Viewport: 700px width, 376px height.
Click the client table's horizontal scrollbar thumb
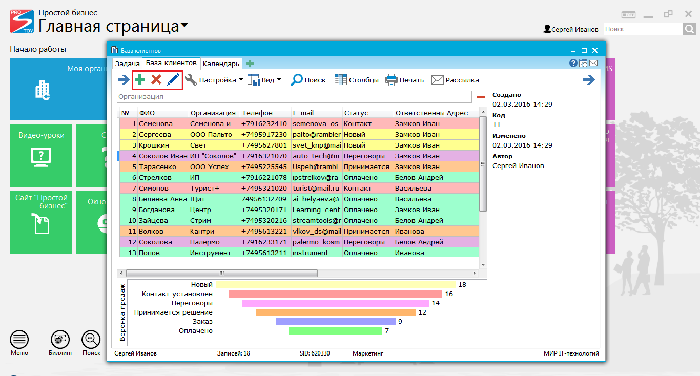(x=222, y=273)
